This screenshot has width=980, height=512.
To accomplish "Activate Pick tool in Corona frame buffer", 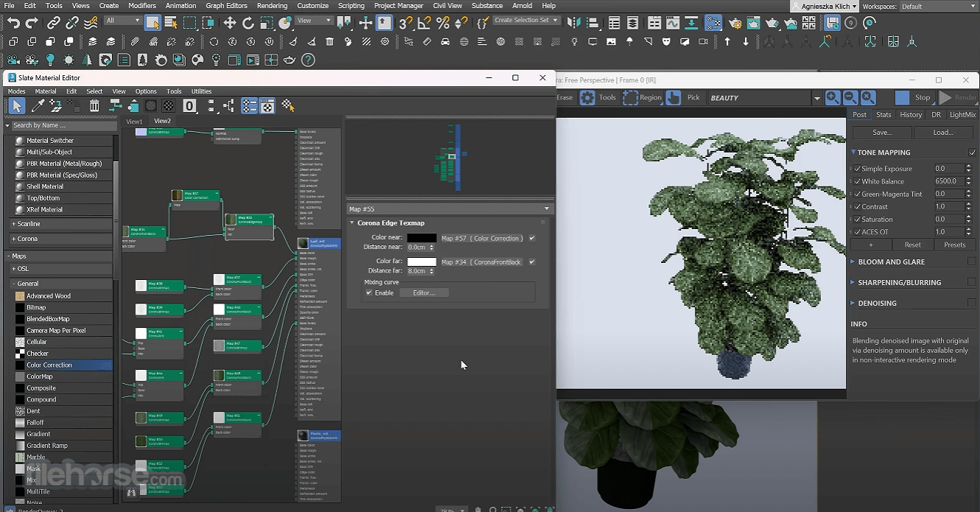I will [684, 97].
